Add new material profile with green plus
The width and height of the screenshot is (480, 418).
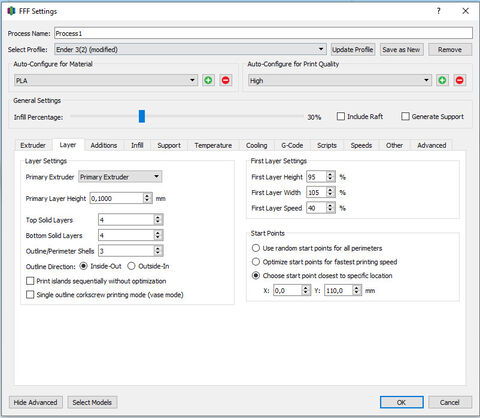pyautogui.click(x=208, y=80)
